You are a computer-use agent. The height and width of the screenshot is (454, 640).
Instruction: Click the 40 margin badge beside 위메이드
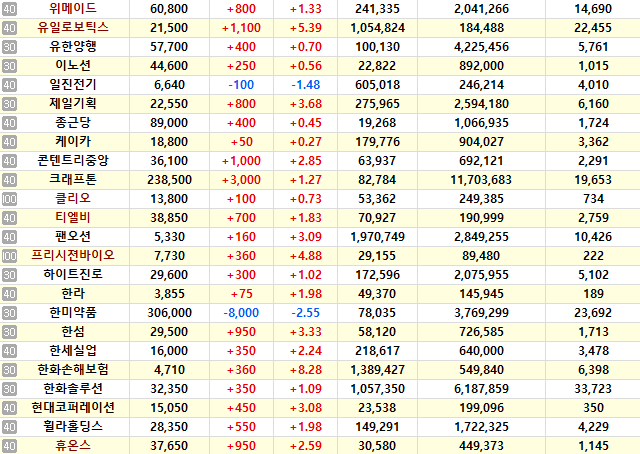point(9,9)
